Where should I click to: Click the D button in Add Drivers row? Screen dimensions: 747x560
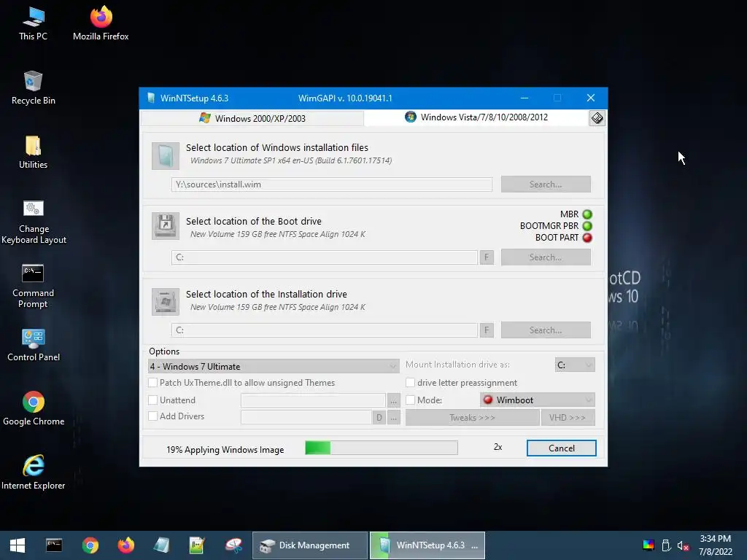point(379,417)
